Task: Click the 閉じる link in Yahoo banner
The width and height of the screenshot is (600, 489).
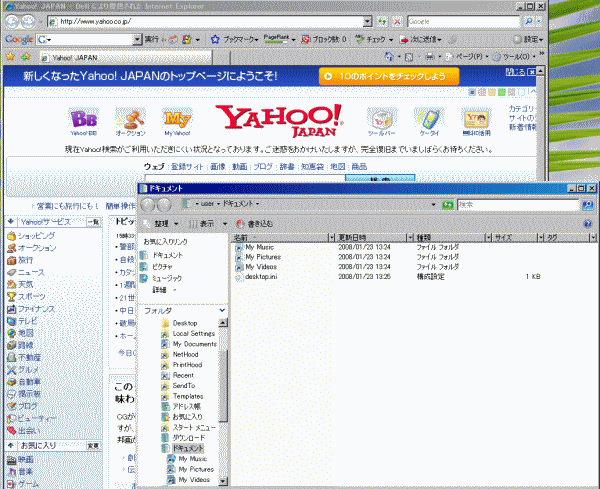Action: click(515, 72)
